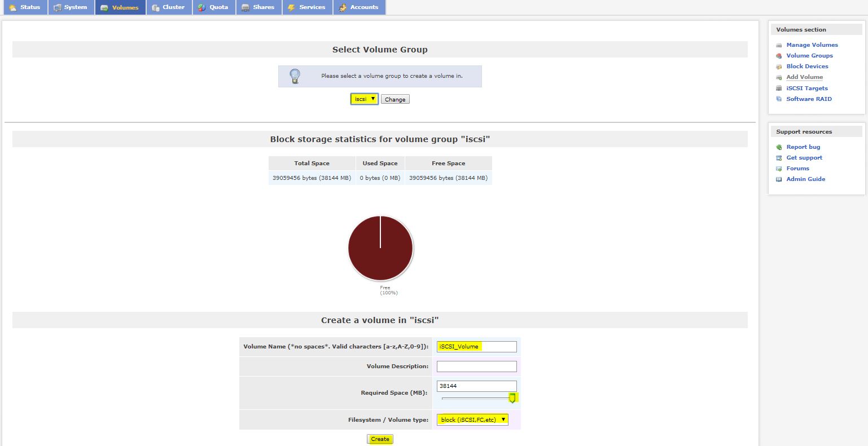868x446 pixels.
Task: Open the volume group dropdown showing iscsi
Action: coord(364,99)
